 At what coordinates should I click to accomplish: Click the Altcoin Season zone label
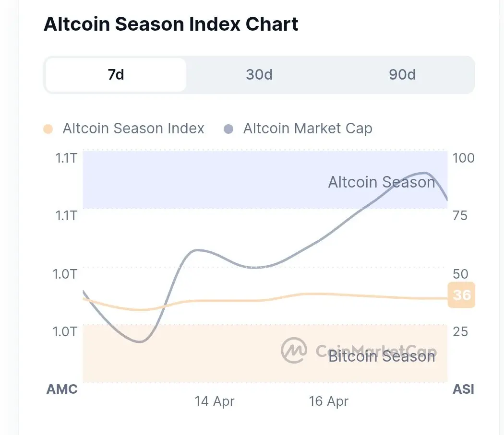tap(382, 182)
